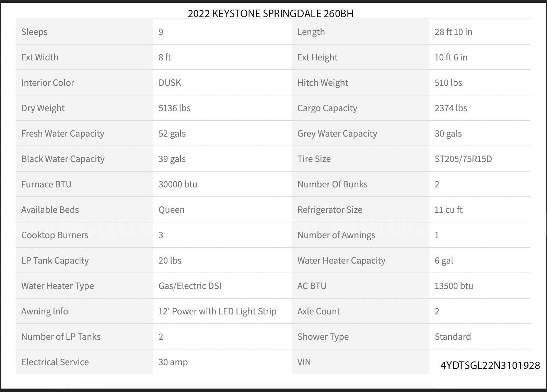The image size is (547, 392).
Task: Click the Grey Water Capacity value 30 gals
Action: pos(448,134)
